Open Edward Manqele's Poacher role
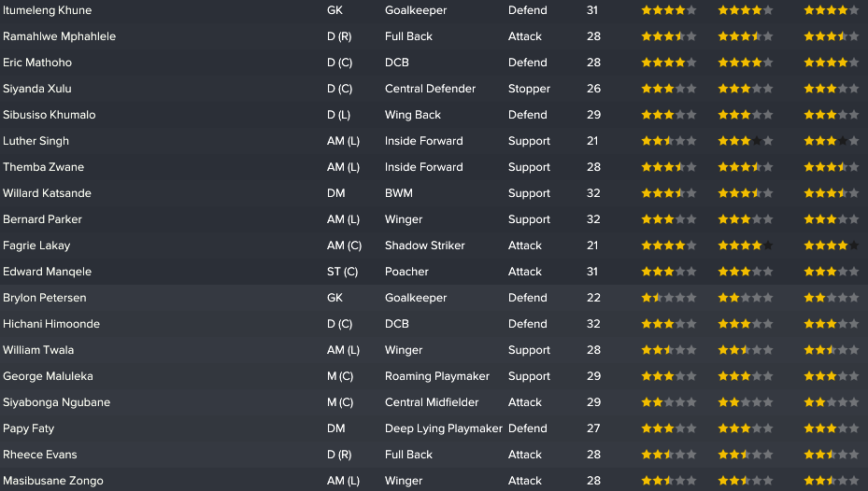Screen dimensions: 868x491 tap(406, 272)
